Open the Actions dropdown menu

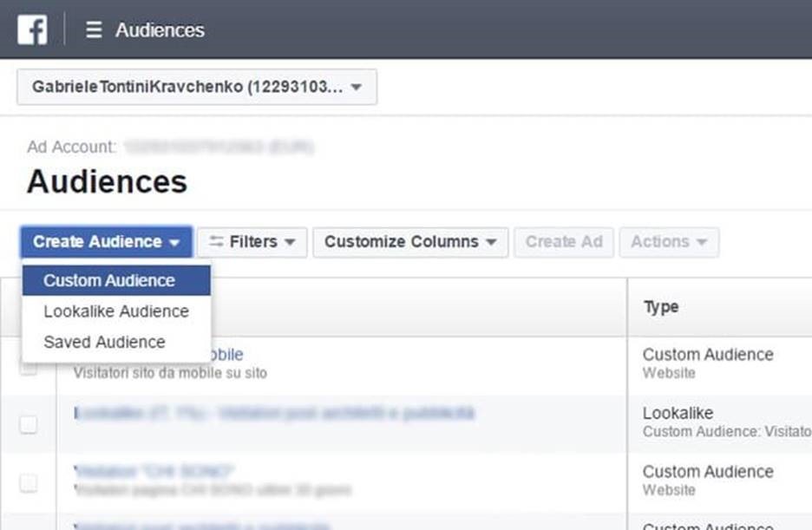click(668, 242)
